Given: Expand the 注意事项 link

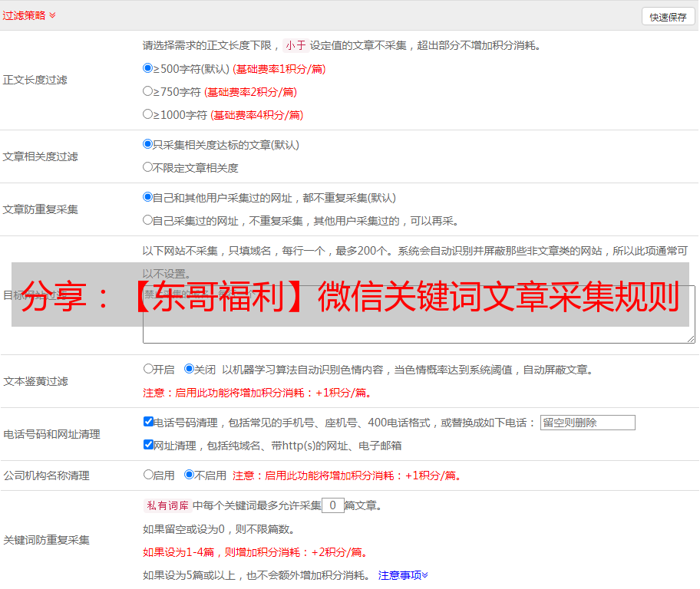Looking at the screenshot, I should (x=403, y=575).
